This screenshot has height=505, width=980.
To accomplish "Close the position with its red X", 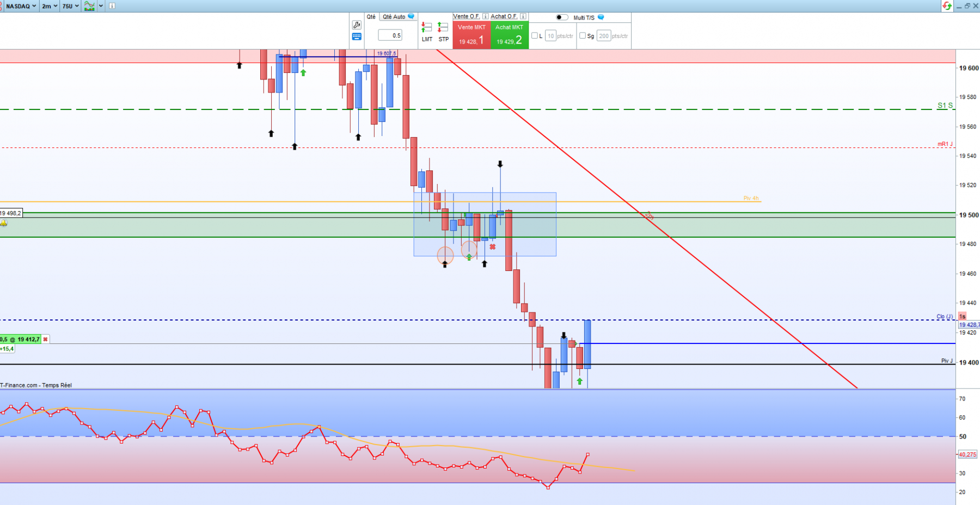I will 45,339.
